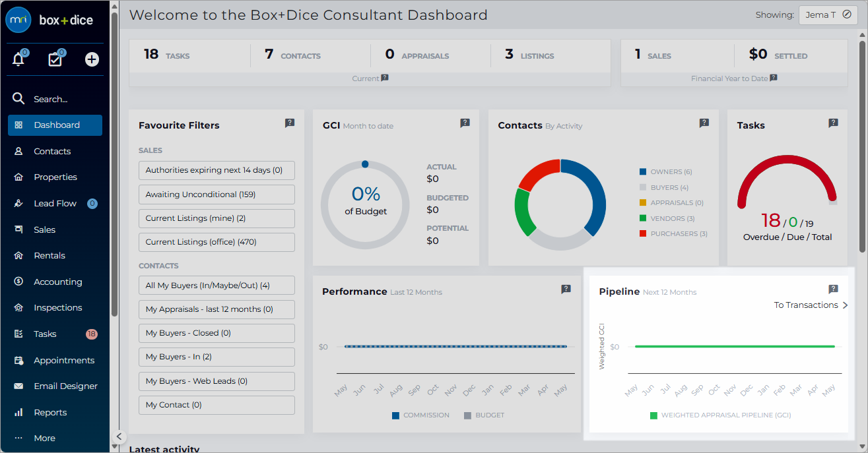This screenshot has height=453, width=868.
Task: Open help icon on Tasks panel
Action: [x=833, y=123]
